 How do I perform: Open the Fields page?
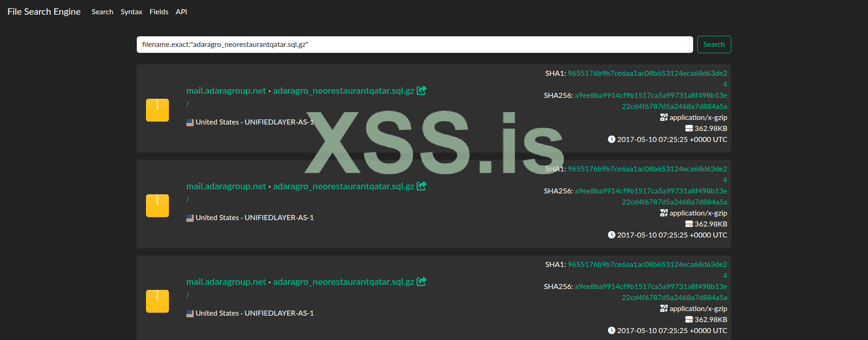pyautogui.click(x=159, y=12)
